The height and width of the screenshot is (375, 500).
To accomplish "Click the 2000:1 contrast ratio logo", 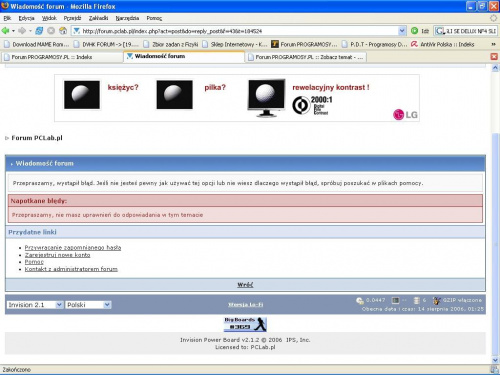I will (312, 105).
